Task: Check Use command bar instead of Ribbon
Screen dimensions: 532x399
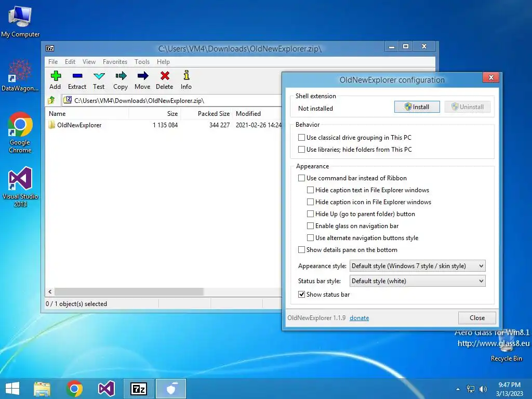Action: point(301,178)
